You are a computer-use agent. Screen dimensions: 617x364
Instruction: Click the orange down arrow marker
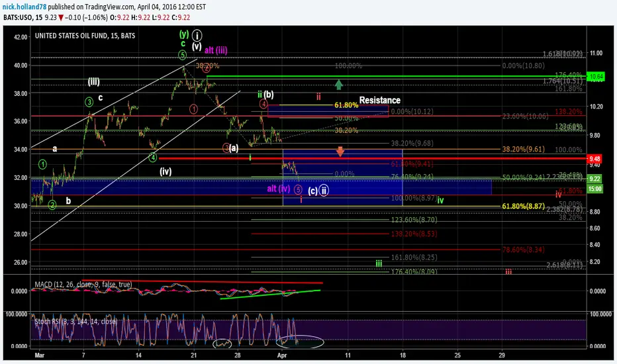coord(340,152)
